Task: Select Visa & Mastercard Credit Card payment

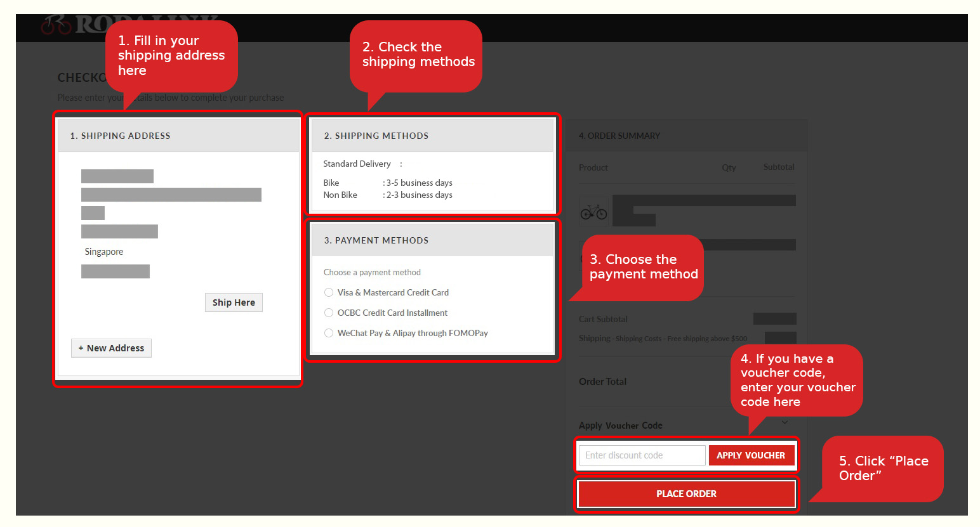Action: pyautogui.click(x=329, y=292)
